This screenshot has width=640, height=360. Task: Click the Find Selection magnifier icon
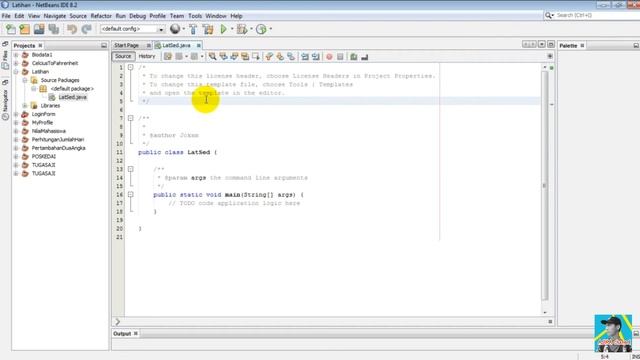pos(212,57)
